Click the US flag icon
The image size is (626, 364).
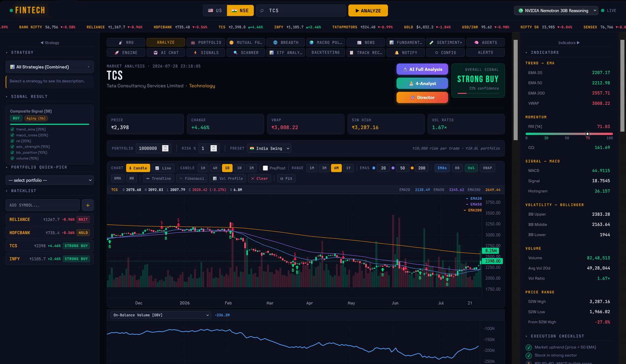pyautogui.click(x=210, y=11)
